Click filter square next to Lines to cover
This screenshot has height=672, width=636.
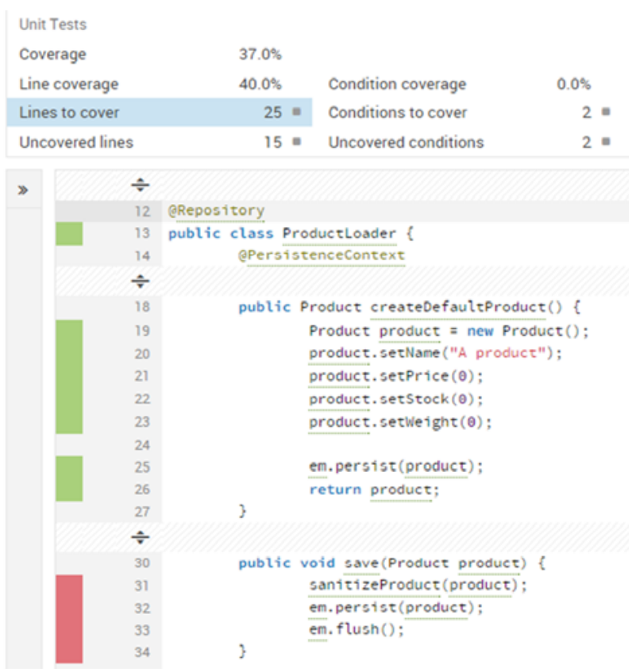296,113
